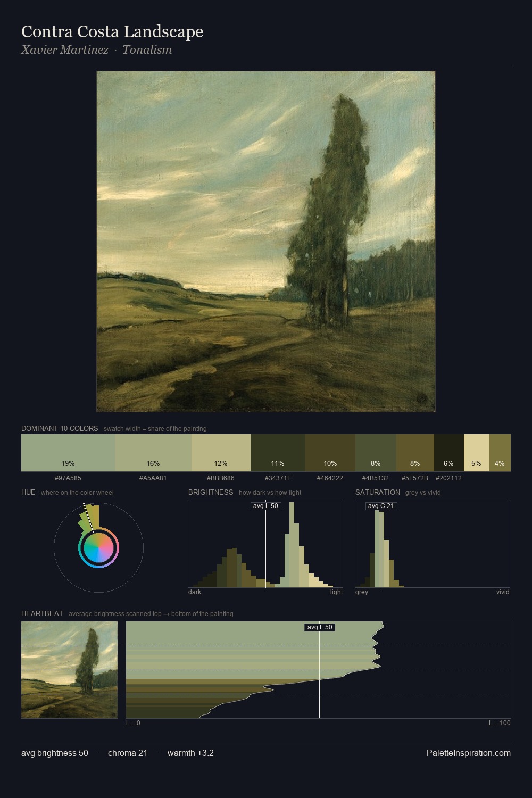This screenshot has width=532, height=798.
Task: Click the BRIGHTNESS section heading
Action: coord(211,492)
